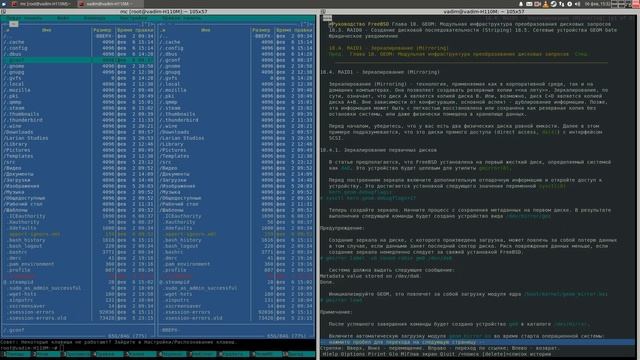Image resolution: width=640 pixels, height=360 pixels.
Task: Click the red screen recorder tray icon
Action: (x=538, y=4)
